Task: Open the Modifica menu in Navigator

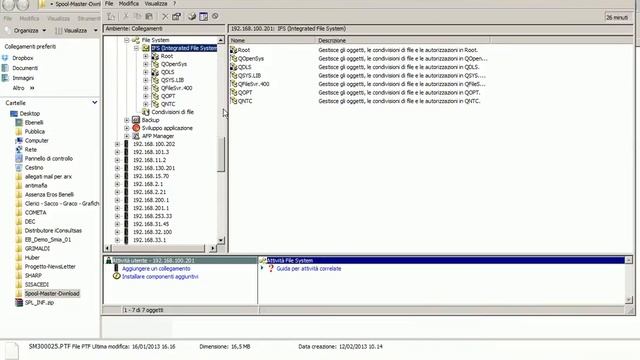Action: click(x=129, y=4)
